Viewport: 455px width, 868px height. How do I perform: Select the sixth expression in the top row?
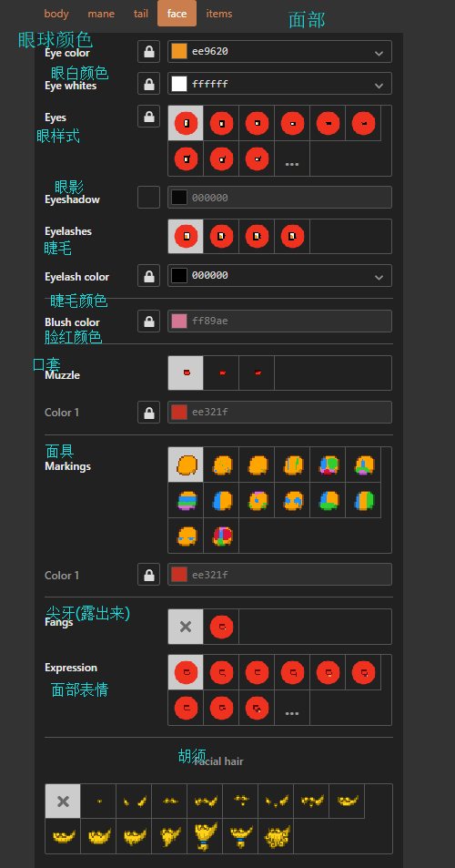[x=363, y=672]
